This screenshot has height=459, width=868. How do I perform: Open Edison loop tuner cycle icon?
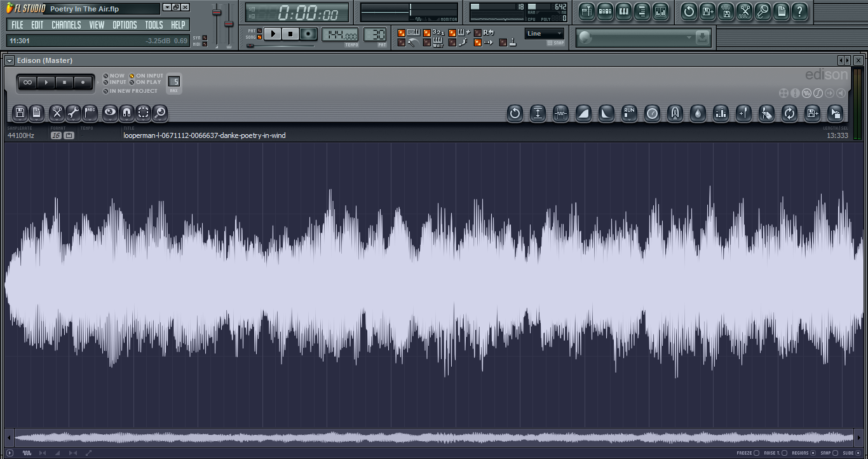(789, 114)
